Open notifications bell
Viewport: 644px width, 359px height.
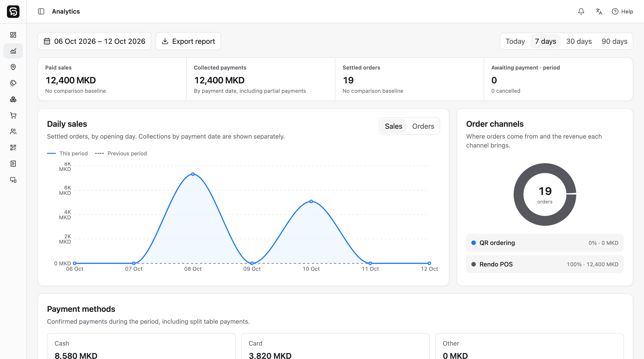581,11
